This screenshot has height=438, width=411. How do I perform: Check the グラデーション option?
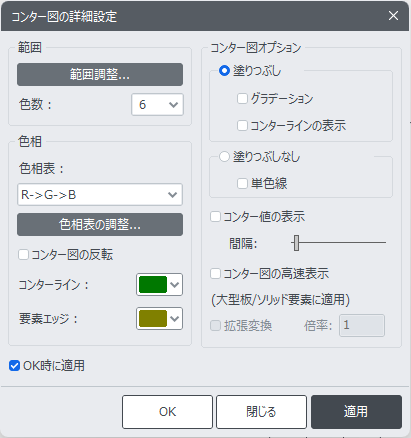[242, 98]
